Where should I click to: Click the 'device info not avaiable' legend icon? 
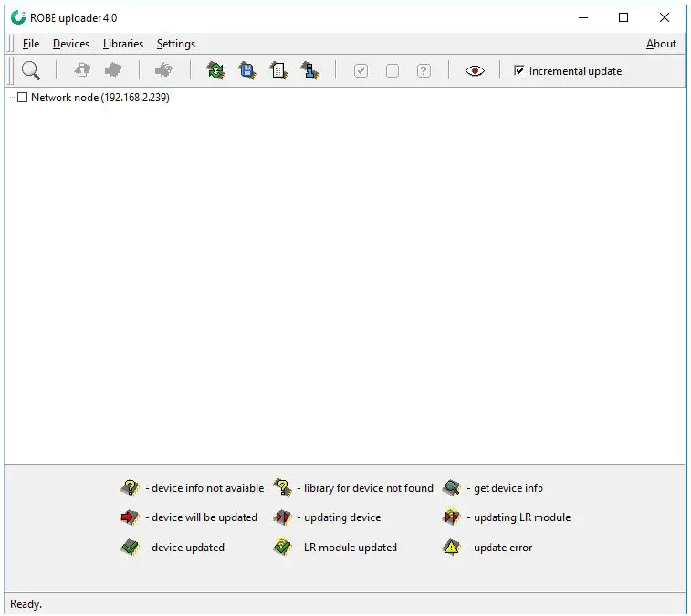coord(130,487)
